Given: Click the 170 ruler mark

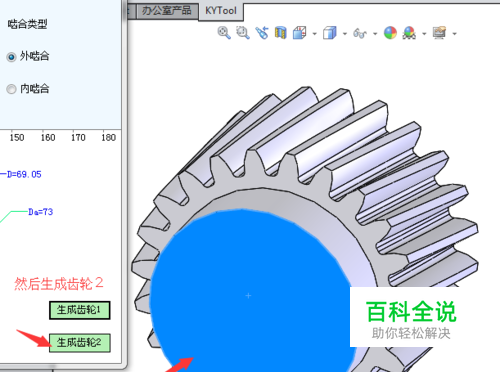Looking at the screenshot, I should coord(78,137).
